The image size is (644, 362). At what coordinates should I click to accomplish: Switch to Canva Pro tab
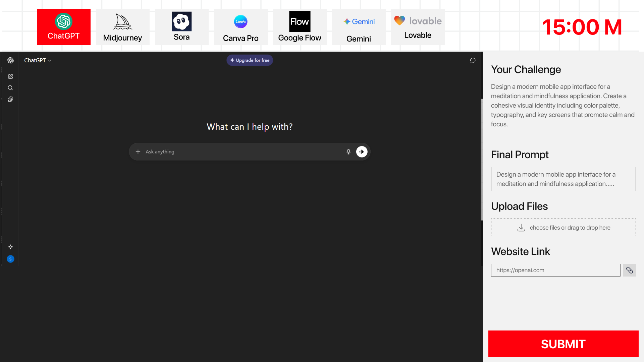[x=241, y=27]
